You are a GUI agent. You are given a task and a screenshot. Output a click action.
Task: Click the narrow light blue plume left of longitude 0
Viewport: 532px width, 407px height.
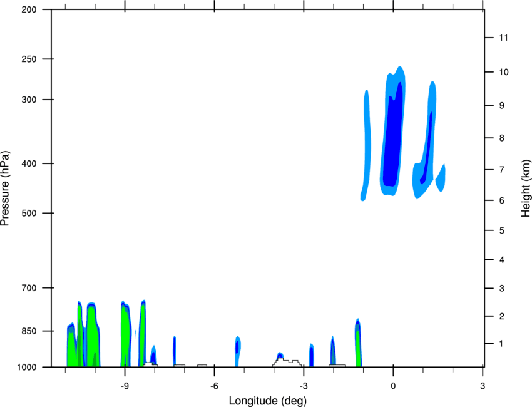[366, 146]
